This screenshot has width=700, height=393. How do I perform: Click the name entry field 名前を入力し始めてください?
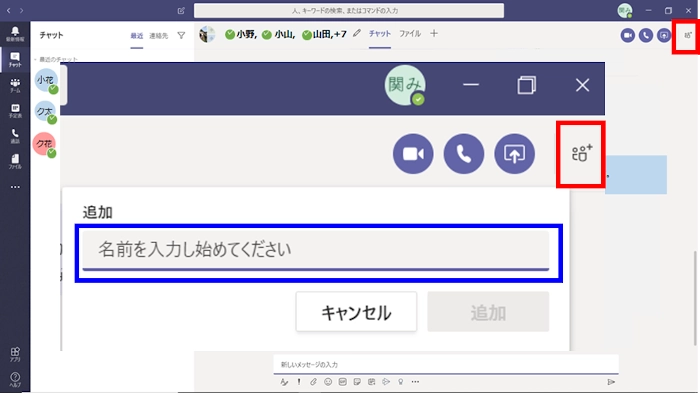316,250
